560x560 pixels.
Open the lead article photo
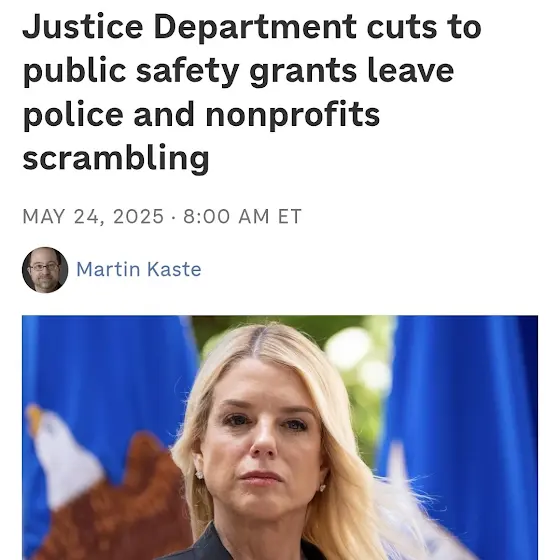[280, 438]
